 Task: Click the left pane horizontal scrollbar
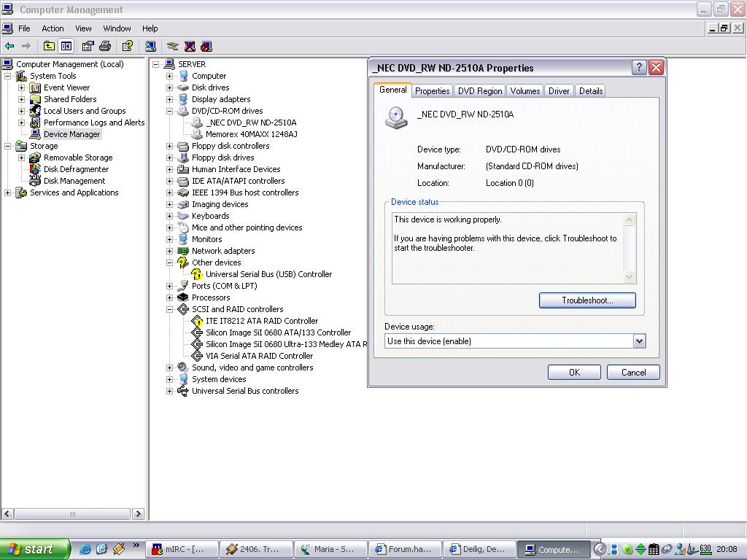(72, 513)
